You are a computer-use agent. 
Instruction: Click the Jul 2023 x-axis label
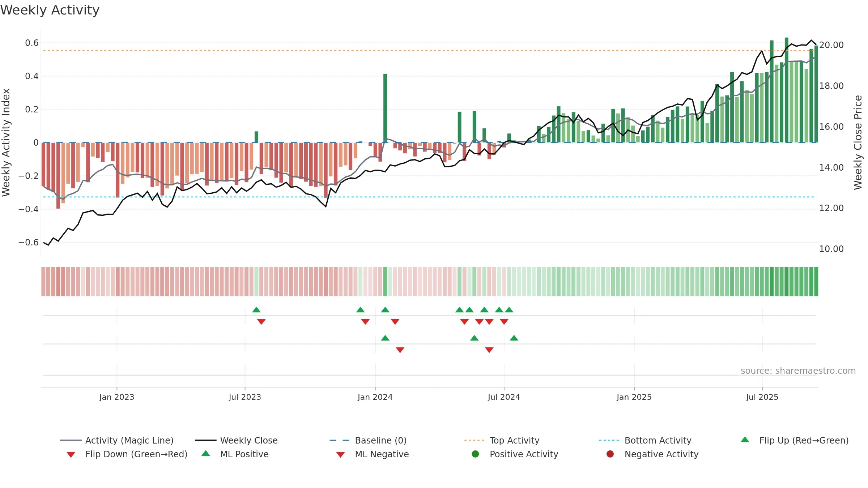pyautogui.click(x=245, y=397)
